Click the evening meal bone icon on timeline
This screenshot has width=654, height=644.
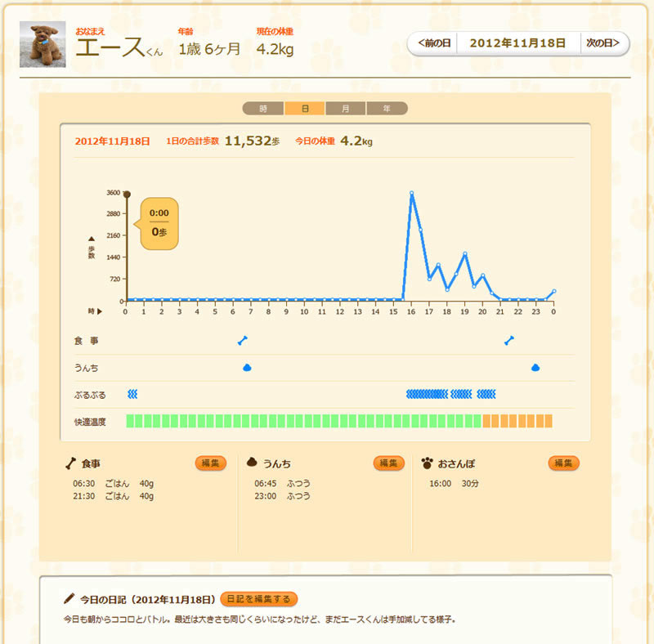click(x=509, y=340)
